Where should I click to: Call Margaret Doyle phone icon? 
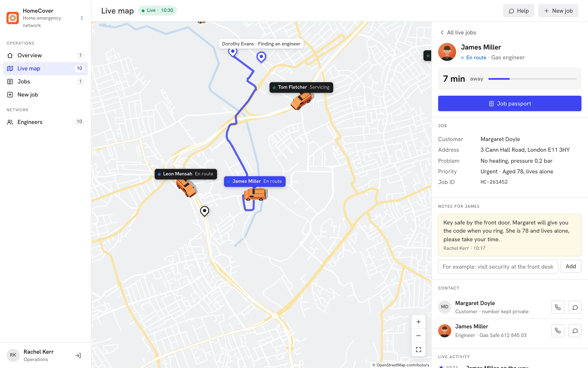click(x=558, y=307)
